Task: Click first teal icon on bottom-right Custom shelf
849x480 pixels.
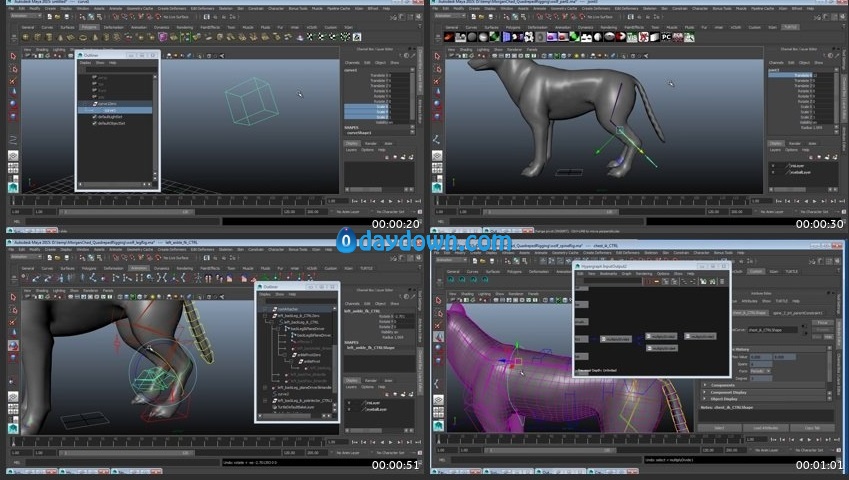Action: (x=450, y=279)
